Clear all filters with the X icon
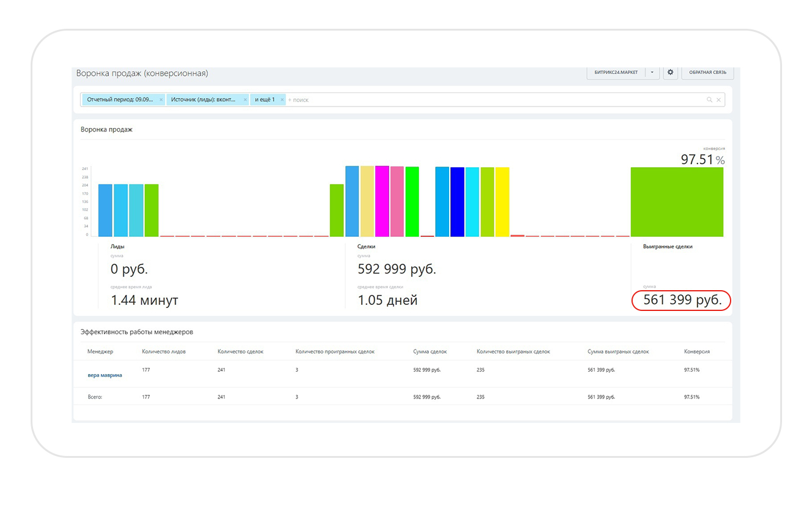Image resolution: width=812 pixels, height=505 pixels. [719, 100]
